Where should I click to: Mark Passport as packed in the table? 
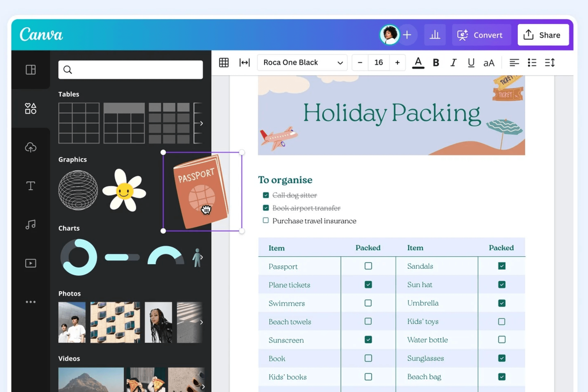point(368,266)
